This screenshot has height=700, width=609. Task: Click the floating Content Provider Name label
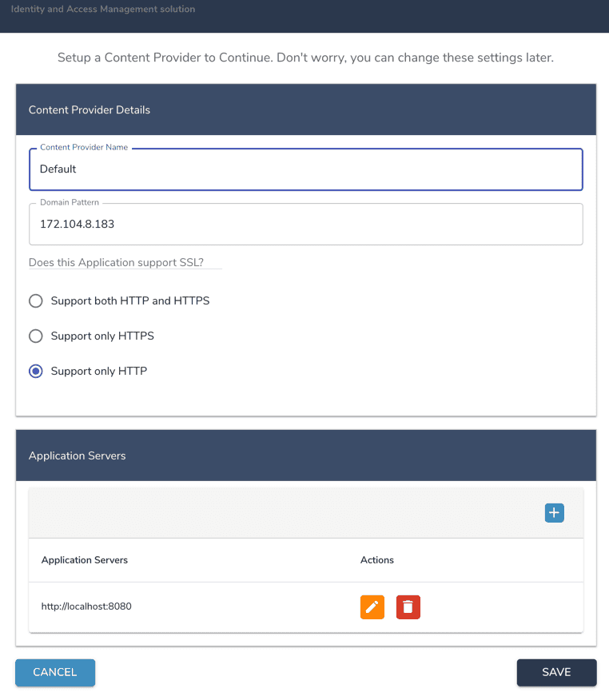coord(84,148)
